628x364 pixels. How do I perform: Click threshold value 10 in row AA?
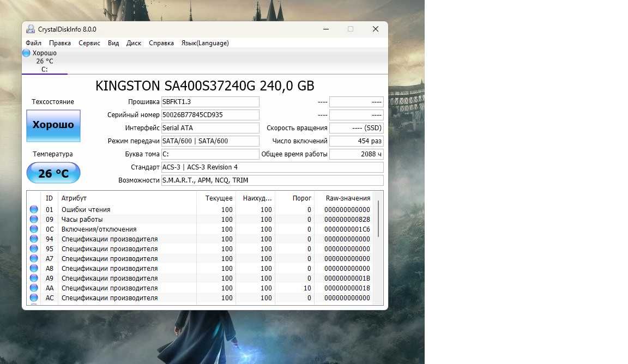[x=307, y=288]
